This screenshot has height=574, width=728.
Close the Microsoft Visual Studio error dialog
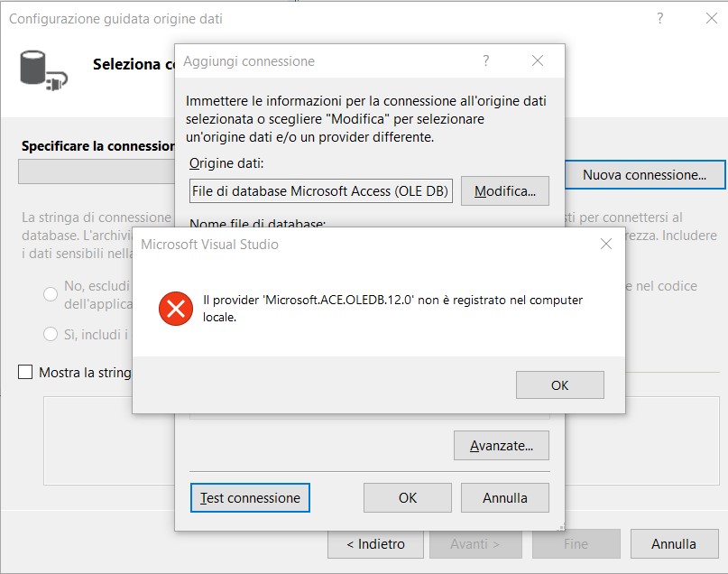pyautogui.click(x=605, y=244)
